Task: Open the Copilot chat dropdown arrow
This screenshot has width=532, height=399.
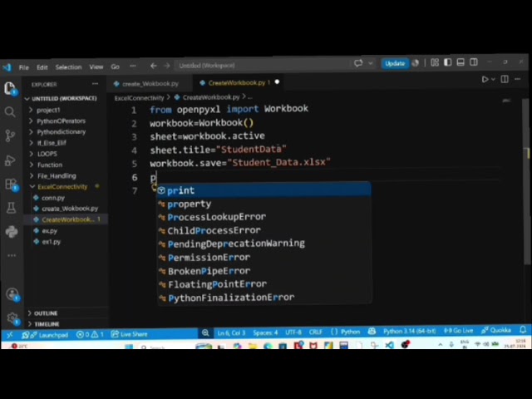Action: coord(371,63)
